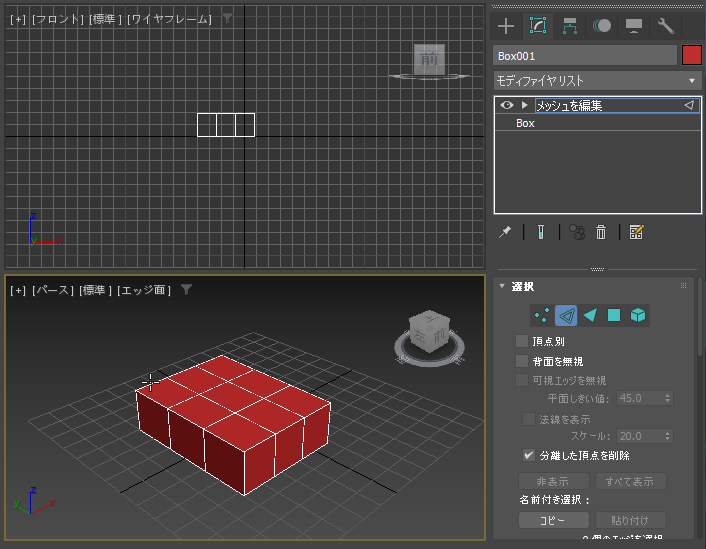Open the [パース] view menu
This screenshot has width=706, height=549.
pos(53,290)
